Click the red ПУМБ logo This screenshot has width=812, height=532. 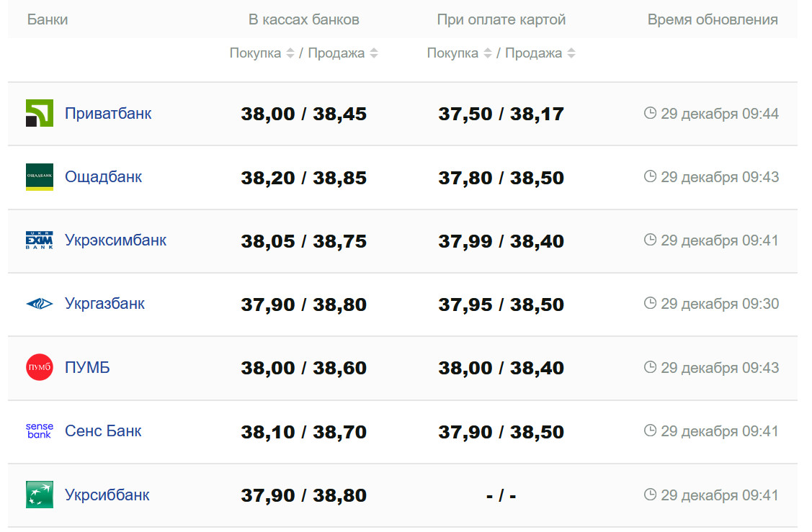pos(39,368)
